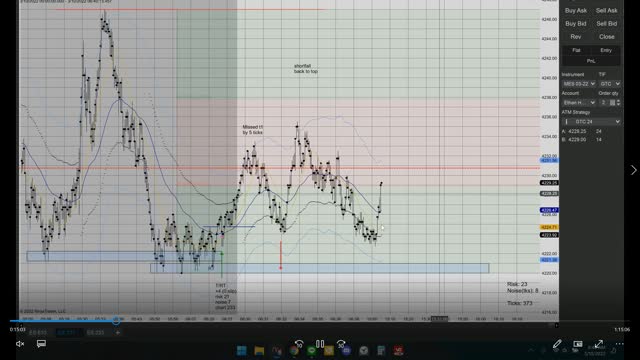640x360 pixels.
Task: Click the PnL display field
Action: [x=591, y=61]
